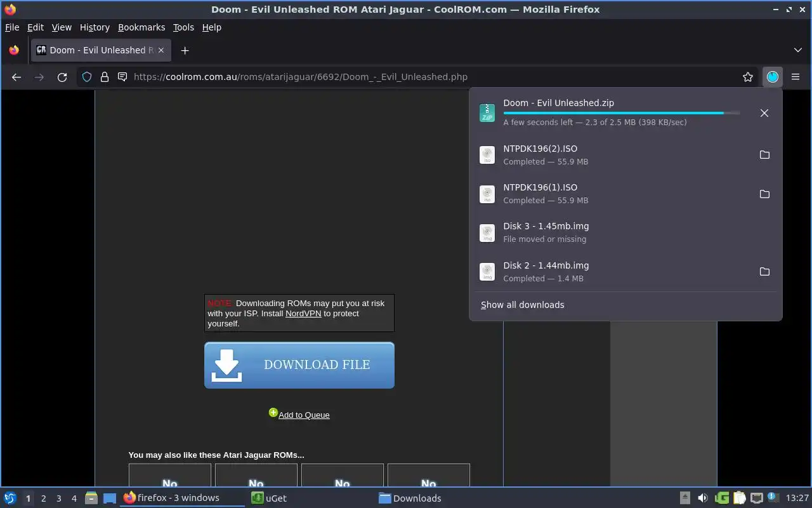Click the removable media eject tray icon
Viewport: 812px width, 508px height.
(x=685, y=498)
